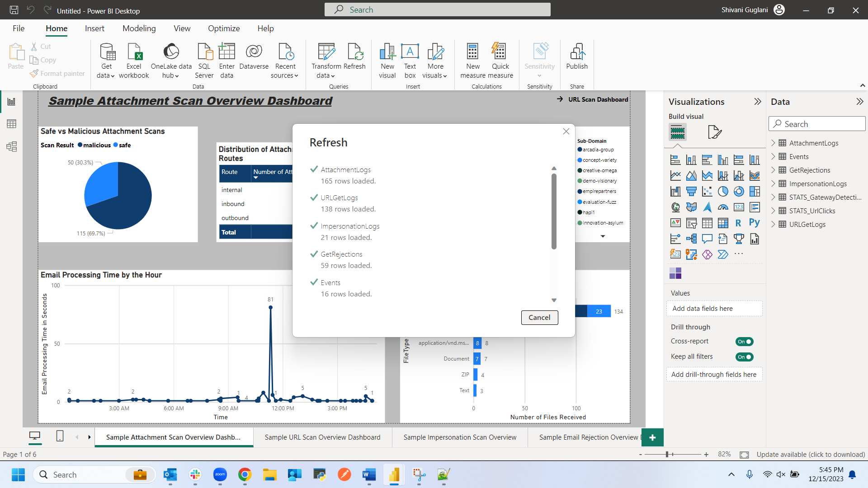
Task: Toggle the Keep all filters switch
Action: tap(744, 357)
